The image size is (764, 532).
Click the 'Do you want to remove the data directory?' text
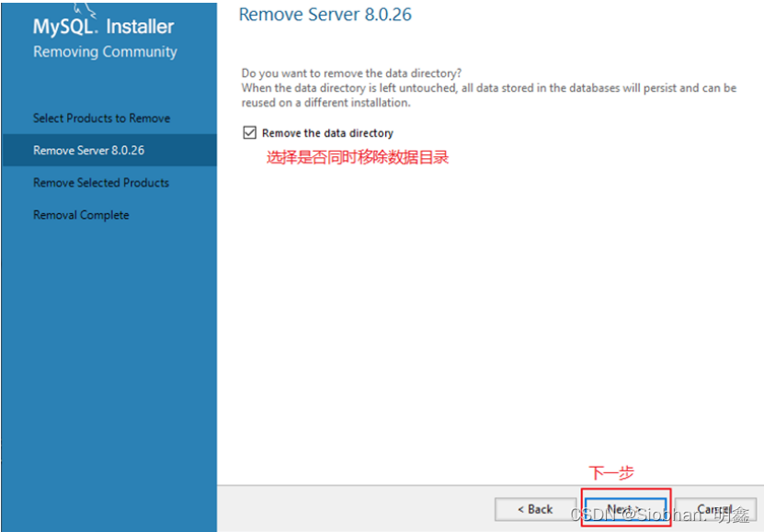click(351, 73)
